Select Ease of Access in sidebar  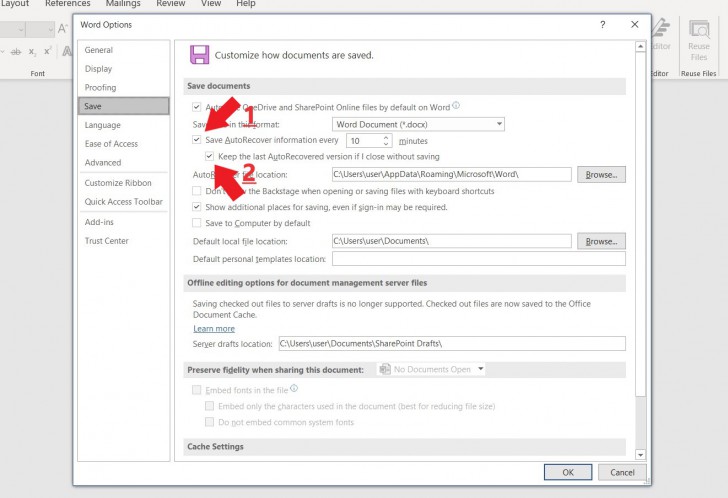tap(124, 144)
